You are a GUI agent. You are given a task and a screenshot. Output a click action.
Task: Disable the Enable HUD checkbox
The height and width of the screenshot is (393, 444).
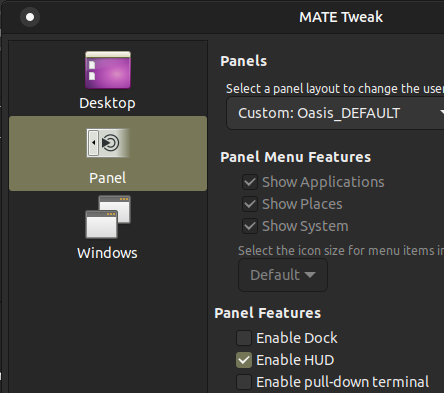point(244,360)
